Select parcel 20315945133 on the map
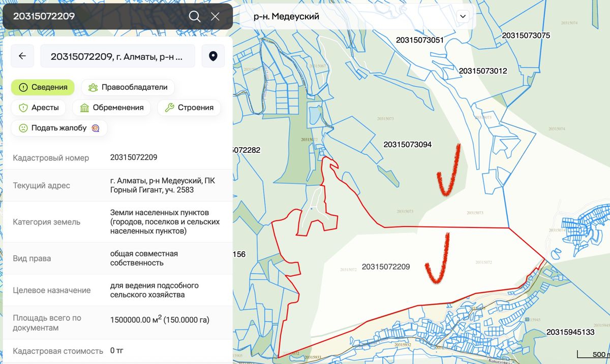 point(570,332)
